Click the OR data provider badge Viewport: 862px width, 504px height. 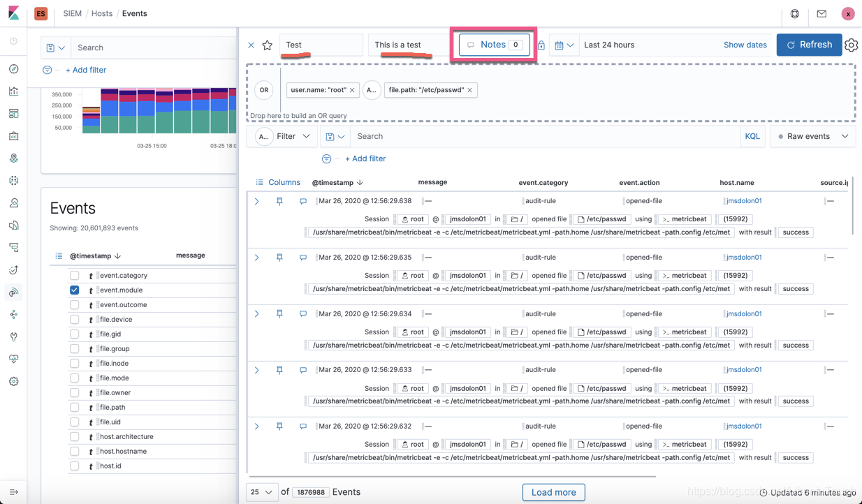(264, 90)
